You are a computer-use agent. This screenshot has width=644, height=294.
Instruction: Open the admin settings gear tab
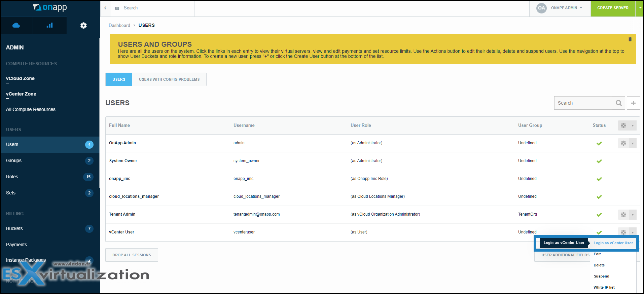pyautogui.click(x=83, y=25)
